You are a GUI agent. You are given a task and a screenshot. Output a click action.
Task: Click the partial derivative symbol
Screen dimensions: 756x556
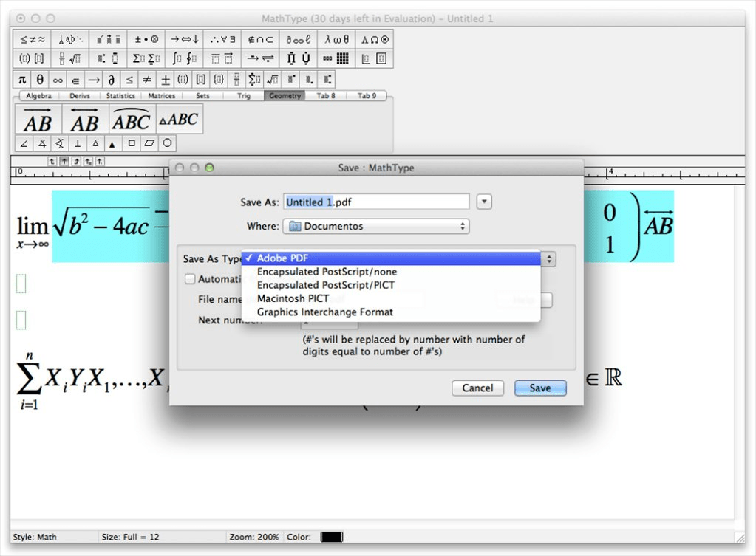[x=112, y=79]
